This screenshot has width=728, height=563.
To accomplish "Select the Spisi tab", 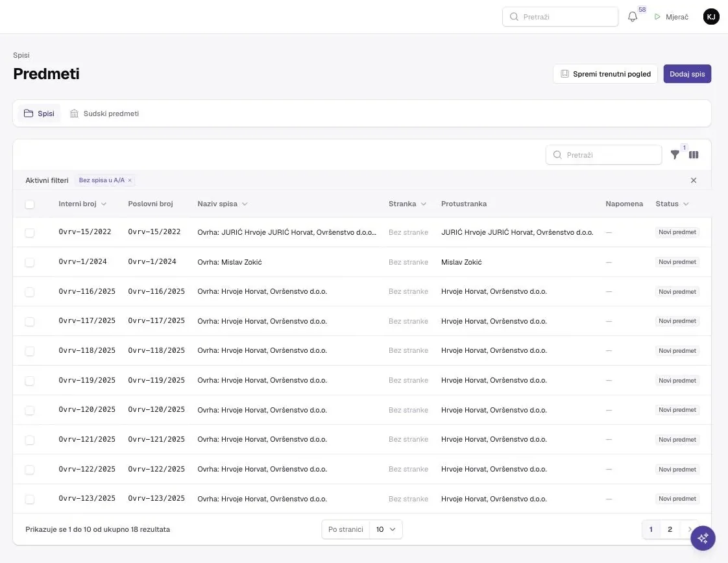I will (39, 114).
